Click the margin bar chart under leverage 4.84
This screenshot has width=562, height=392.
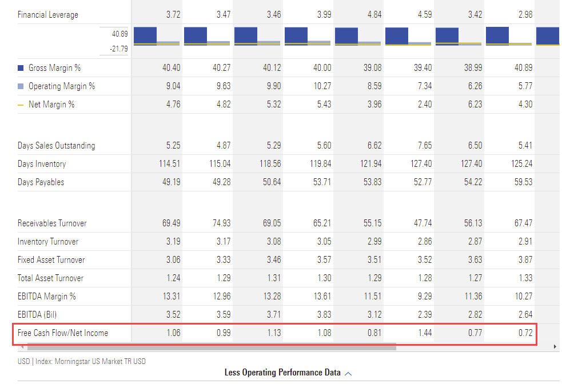pos(358,36)
